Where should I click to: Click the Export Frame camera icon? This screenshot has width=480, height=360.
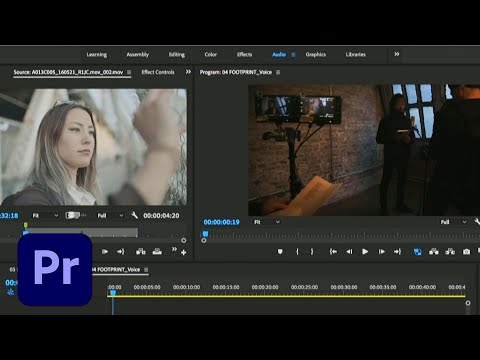(466, 252)
